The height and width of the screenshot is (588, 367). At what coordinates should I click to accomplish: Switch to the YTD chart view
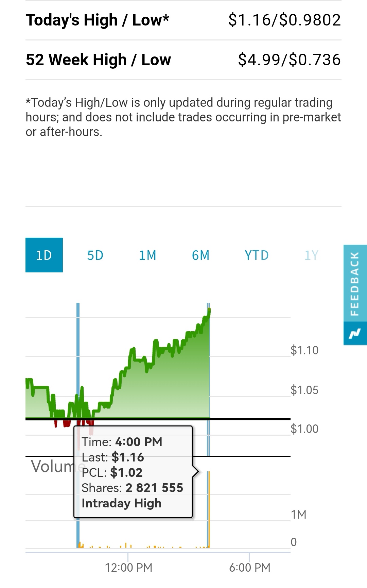click(x=257, y=255)
